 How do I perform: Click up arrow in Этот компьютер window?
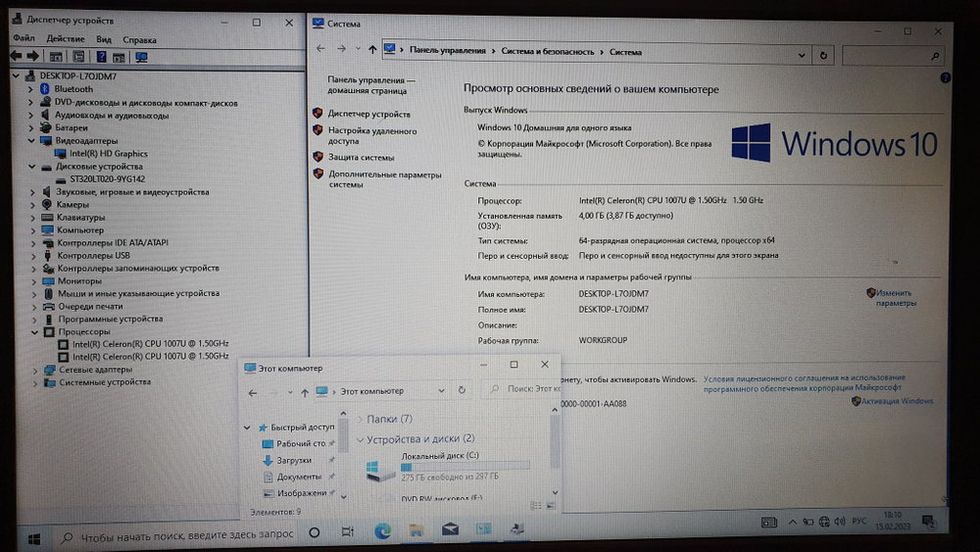[x=305, y=392]
